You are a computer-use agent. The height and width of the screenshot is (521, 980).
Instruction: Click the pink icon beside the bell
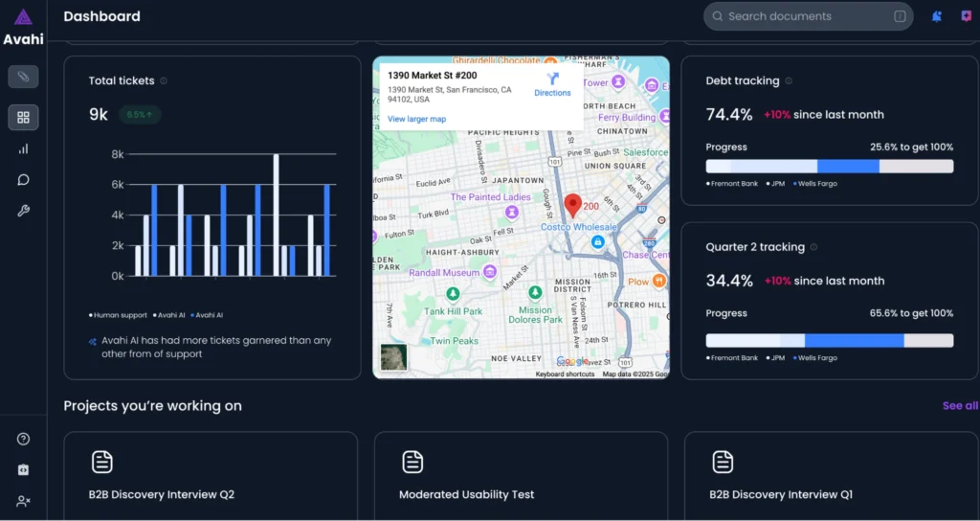967,17
